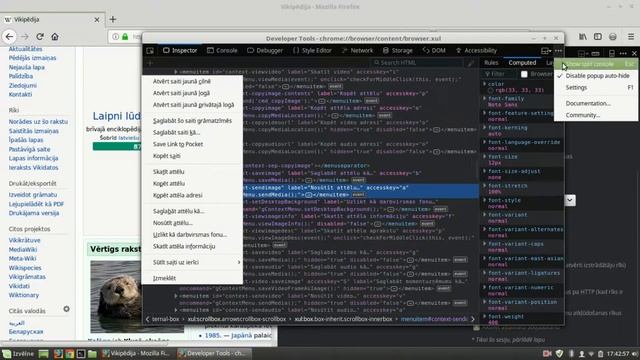Expand the color computed property

click(485, 84)
